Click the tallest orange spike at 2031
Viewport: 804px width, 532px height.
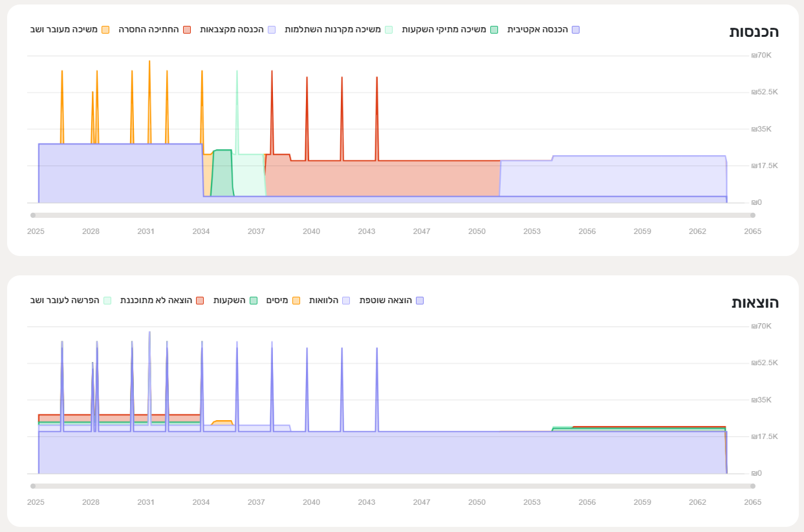[x=149, y=63]
